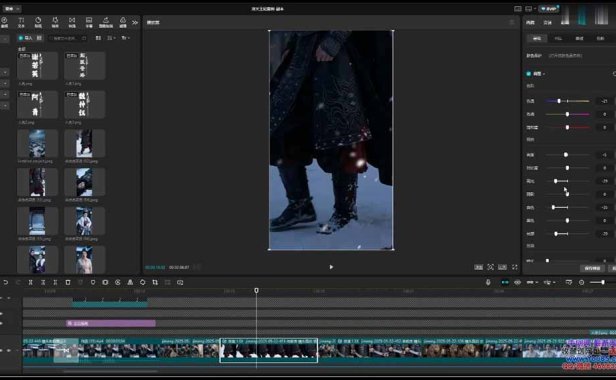Click the timeline zoom-out circle icon
Screen dimensions: 616x380
coord(581,282)
